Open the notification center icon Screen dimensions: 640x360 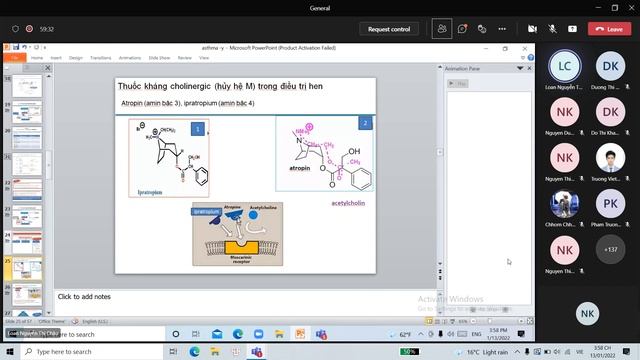pos(627,351)
